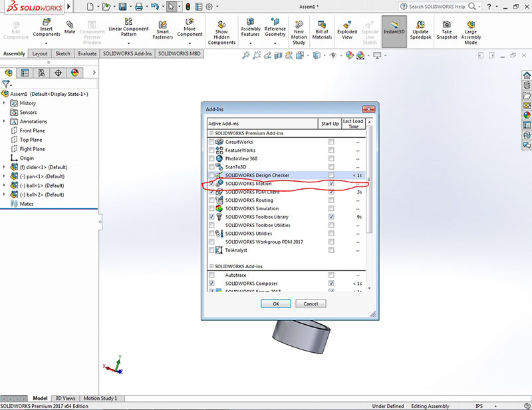The width and height of the screenshot is (532, 410).
Task: Click the Smart Fasteners tool
Action: click(x=162, y=30)
